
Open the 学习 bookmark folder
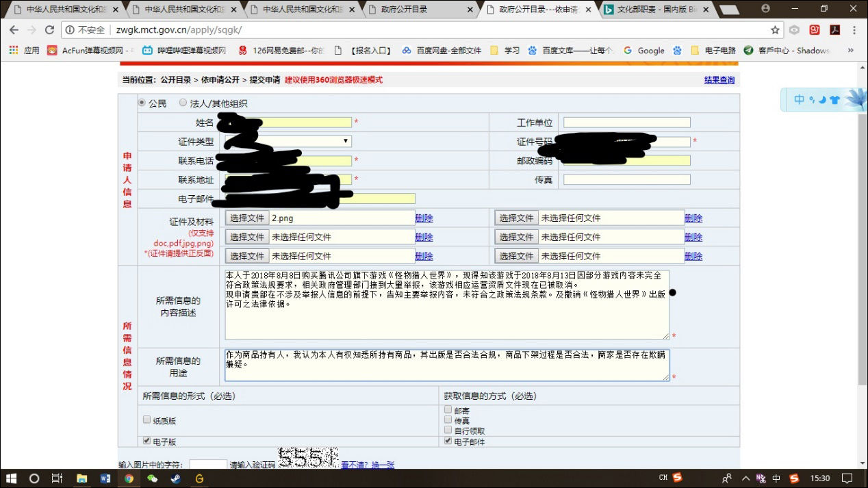point(505,51)
